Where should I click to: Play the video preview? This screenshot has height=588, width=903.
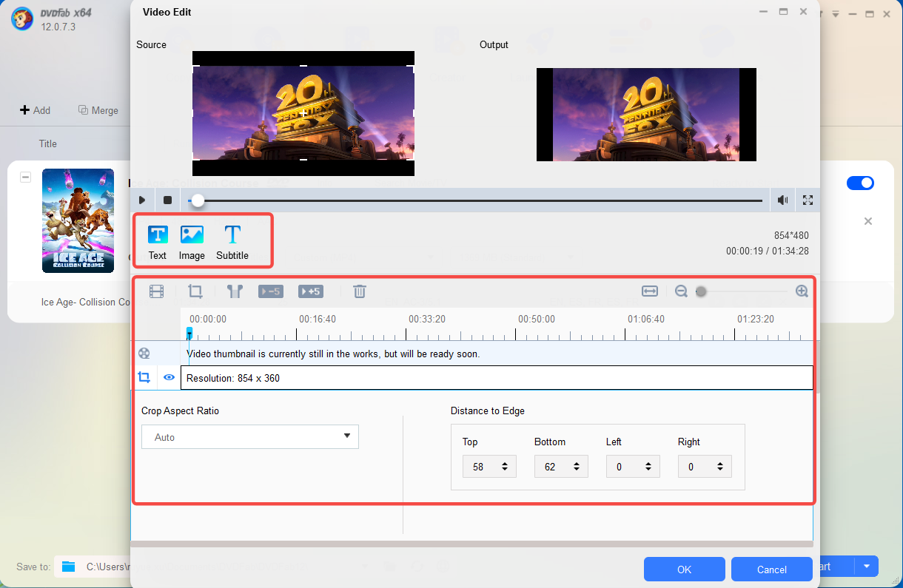point(142,200)
